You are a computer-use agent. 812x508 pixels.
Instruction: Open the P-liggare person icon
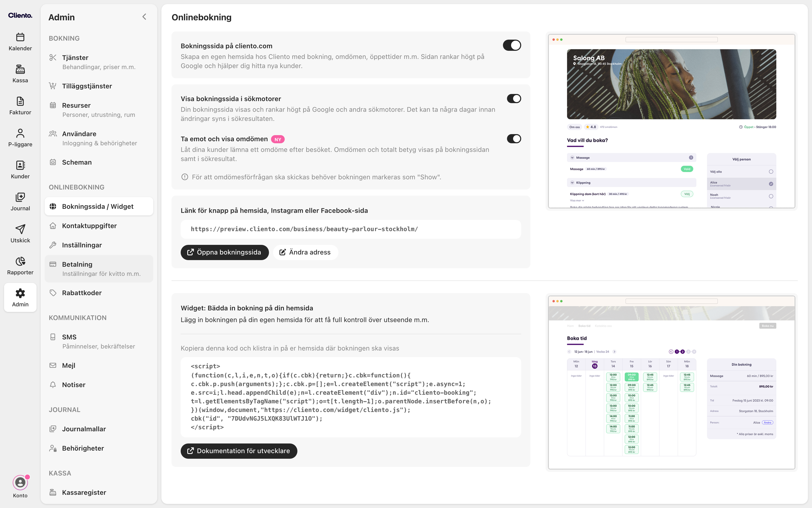point(20,133)
